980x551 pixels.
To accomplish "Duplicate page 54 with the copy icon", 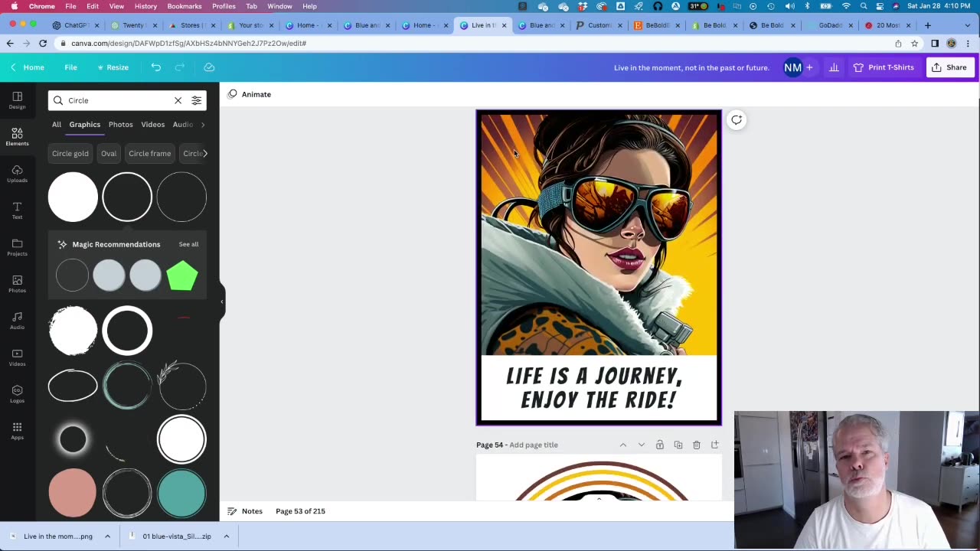I will coord(678,445).
